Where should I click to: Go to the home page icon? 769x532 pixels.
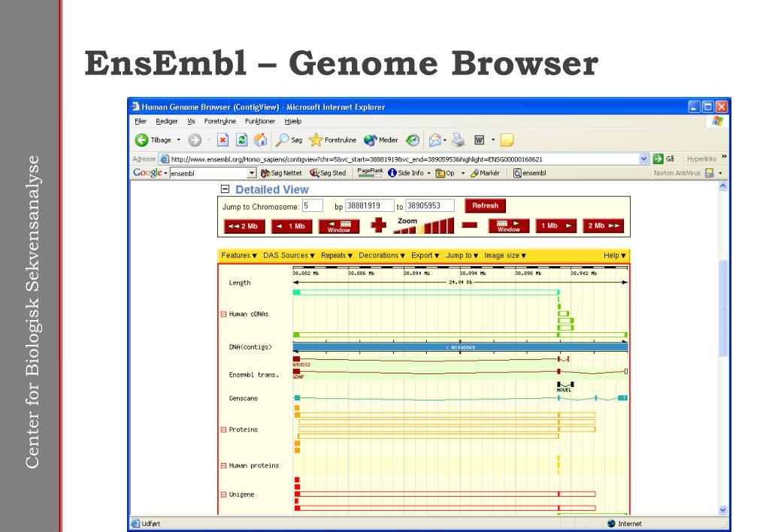coord(260,141)
